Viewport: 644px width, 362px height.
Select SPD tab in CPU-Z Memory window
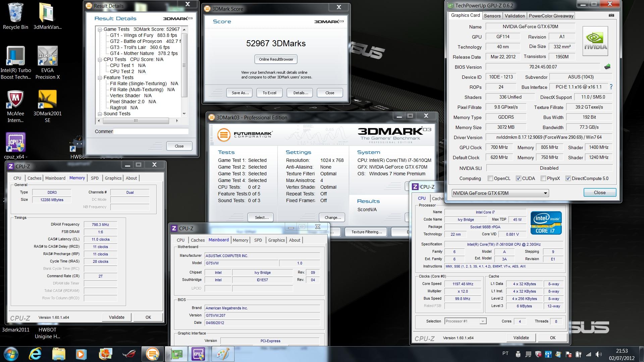pyautogui.click(x=95, y=178)
